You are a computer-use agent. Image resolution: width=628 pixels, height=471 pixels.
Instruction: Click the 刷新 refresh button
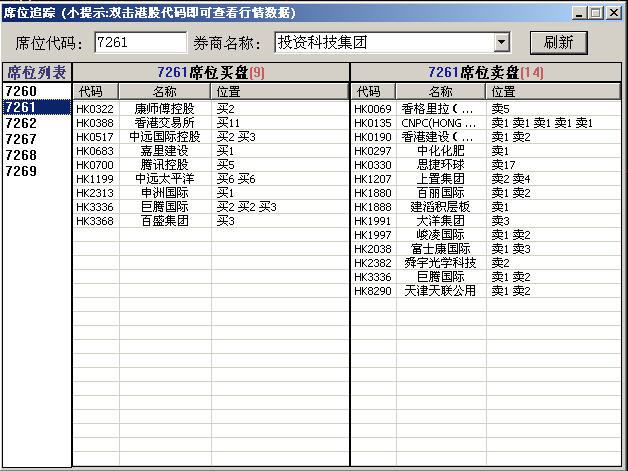[558, 43]
